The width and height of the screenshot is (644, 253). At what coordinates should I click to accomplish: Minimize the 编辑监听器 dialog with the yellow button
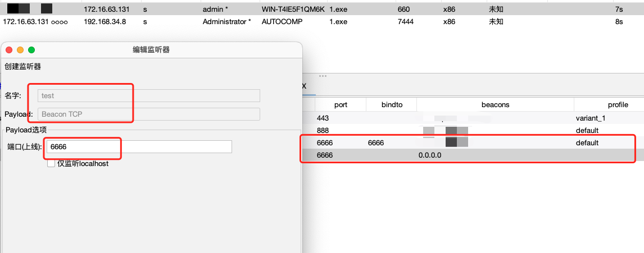pyautogui.click(x=20, y=50)
